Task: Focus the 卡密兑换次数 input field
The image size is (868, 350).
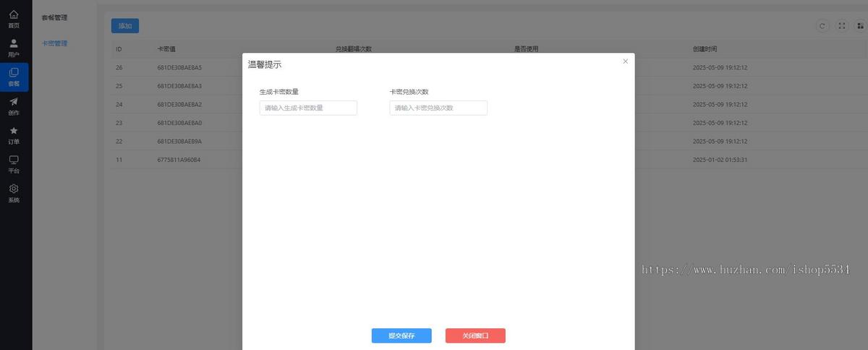Action: pos(438,108)
